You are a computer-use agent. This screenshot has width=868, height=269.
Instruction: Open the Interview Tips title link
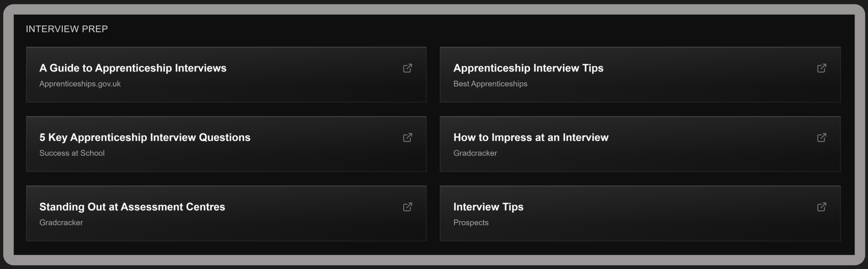[x=488, y=207]
